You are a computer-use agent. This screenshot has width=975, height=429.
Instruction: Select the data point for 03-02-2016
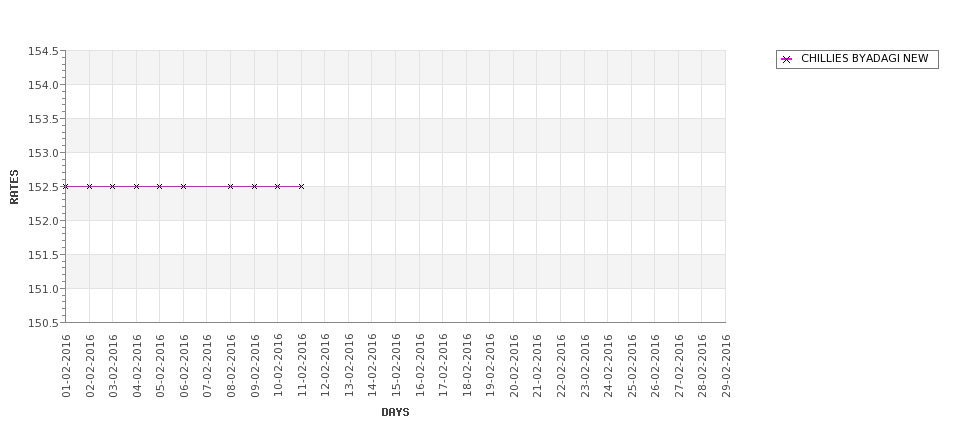point(113,187)
